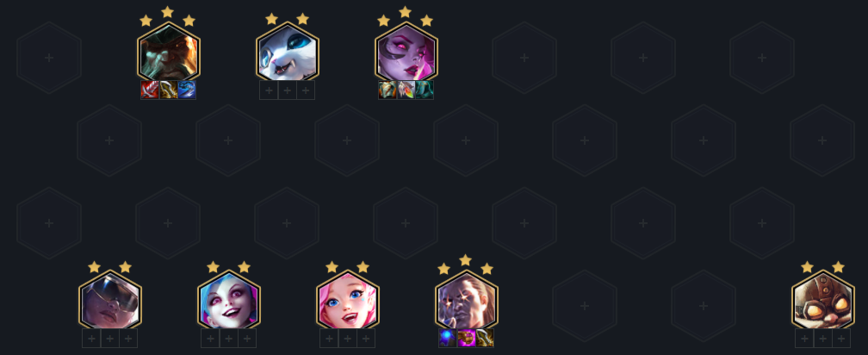This screenshot has height=355, width=868.
Task: Add last item slot under Ziggs
Action: 840,338
